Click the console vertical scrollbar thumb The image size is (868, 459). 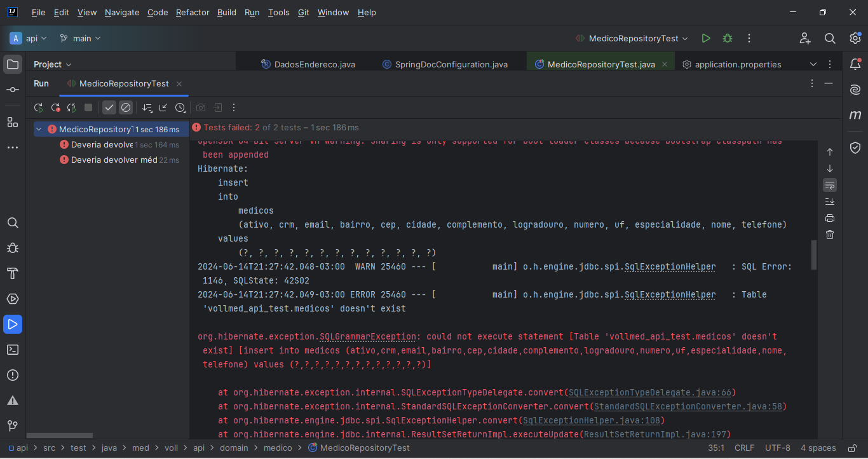point(814,255)
